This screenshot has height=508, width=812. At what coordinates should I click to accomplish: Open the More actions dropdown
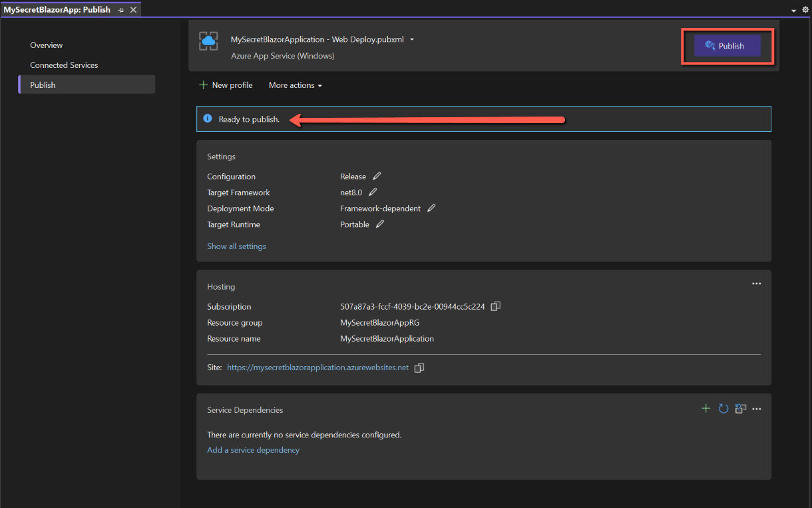pos(295,85)
